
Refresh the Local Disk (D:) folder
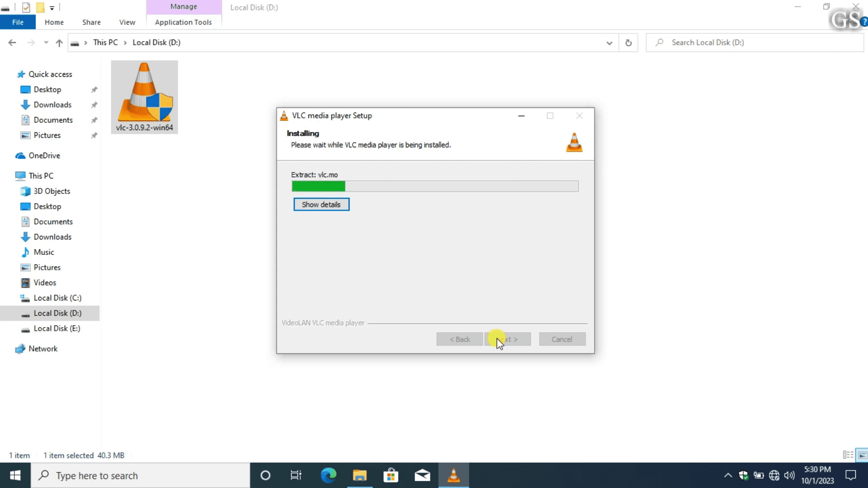628,43
